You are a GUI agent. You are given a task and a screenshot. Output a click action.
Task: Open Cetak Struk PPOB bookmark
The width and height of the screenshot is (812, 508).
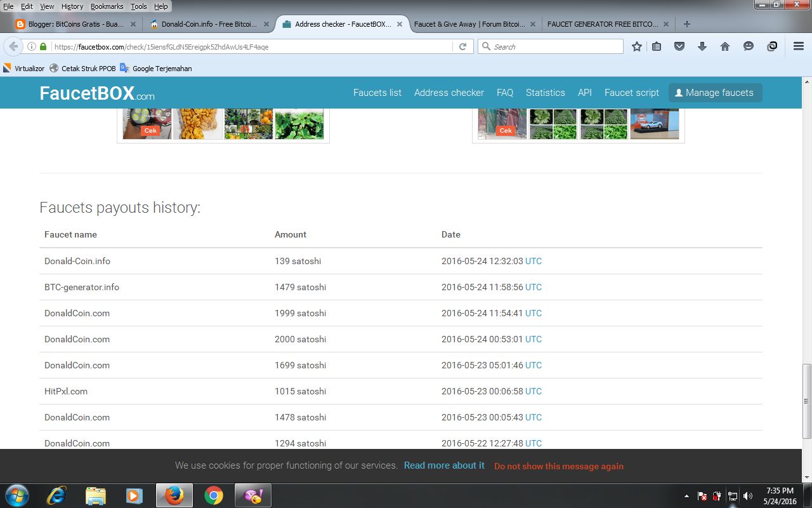pyautogui.click(x=82, y=68)
